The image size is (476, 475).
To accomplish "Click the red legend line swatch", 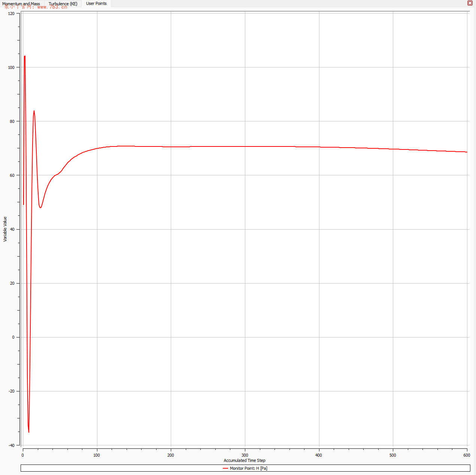I will (225, 468).
